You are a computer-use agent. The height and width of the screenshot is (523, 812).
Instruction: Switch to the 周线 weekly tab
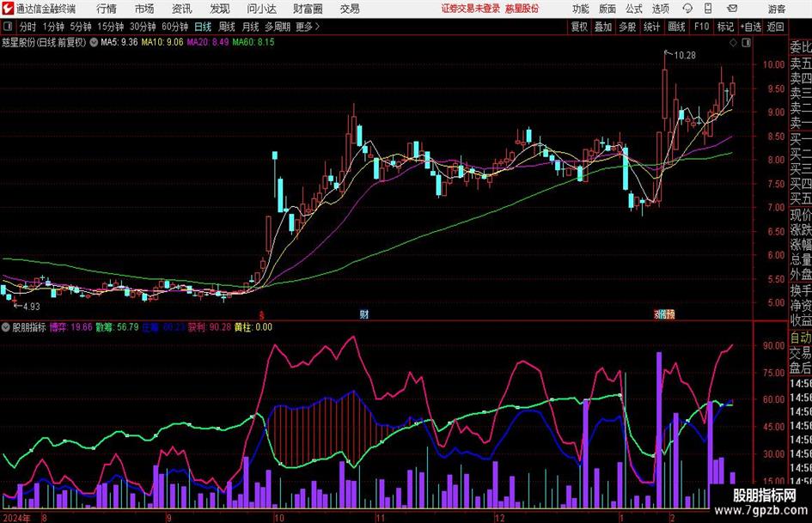[227, 27]
